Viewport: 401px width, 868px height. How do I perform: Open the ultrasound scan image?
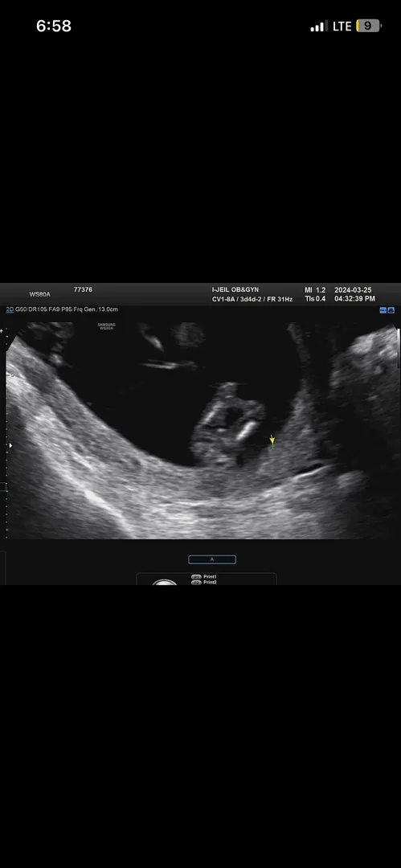pyautogui.click(x=203, y=431)
